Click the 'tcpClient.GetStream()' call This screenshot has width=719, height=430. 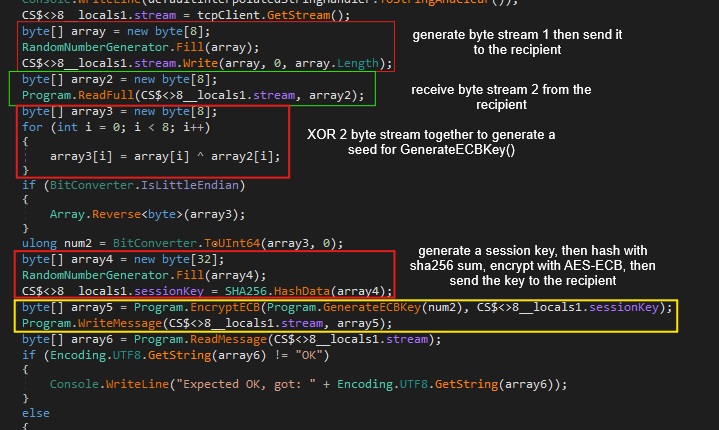point(273,15)
